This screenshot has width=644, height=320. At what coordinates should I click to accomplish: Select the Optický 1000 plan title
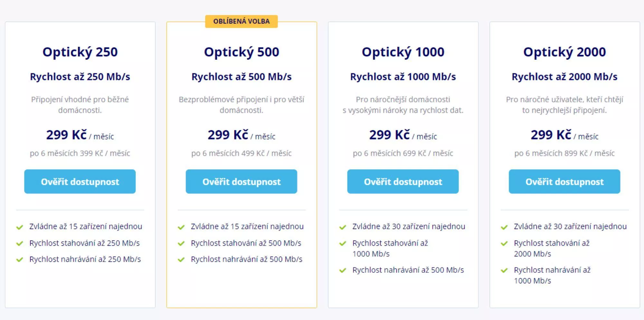(x=403, y=52)
